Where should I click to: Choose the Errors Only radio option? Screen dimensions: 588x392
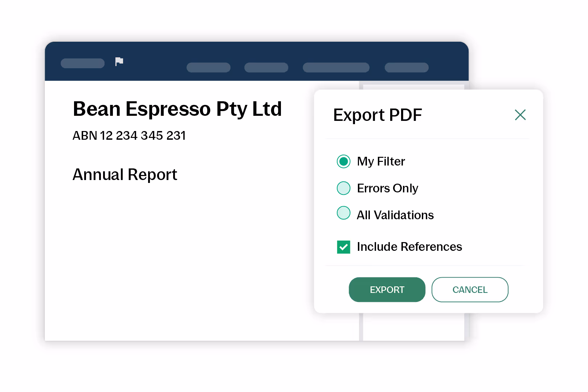(343, 188)
